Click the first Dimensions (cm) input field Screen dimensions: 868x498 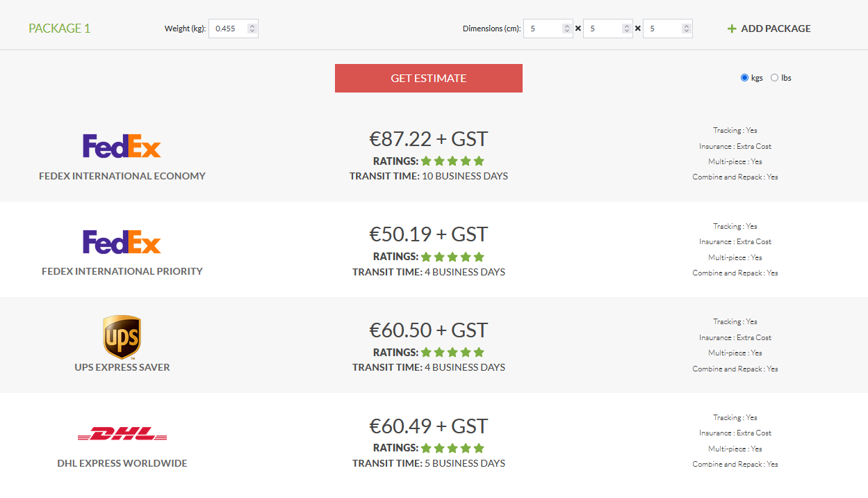click(543, 29)
